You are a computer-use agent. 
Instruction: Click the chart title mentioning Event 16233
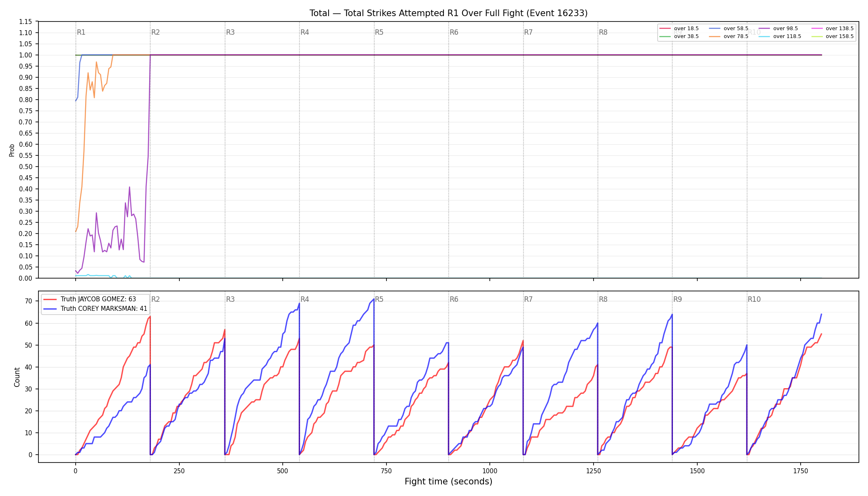(448, 13)
